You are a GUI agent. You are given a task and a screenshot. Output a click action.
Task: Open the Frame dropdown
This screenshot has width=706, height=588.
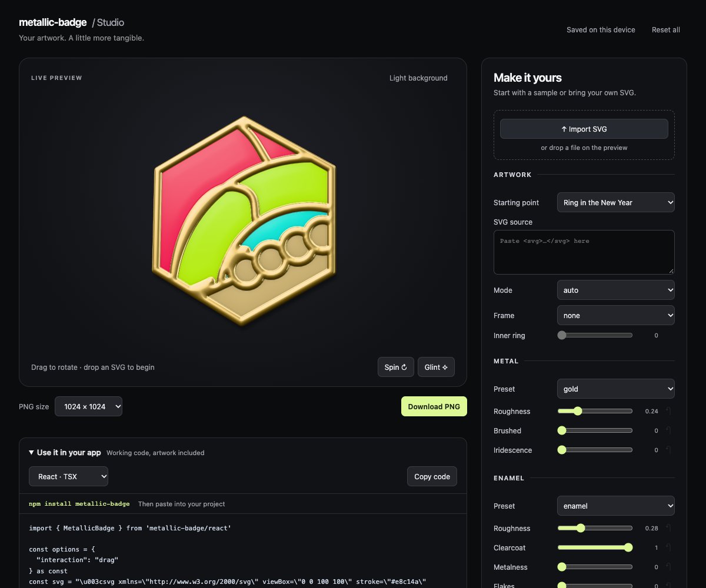pyautogui.click(x=616, y=315)
